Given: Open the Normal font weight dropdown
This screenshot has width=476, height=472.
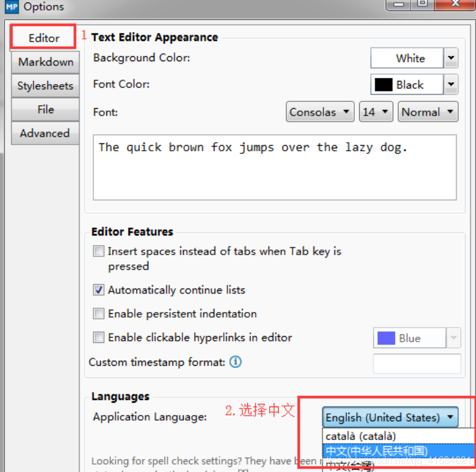Looking at the screenshot, I should [x=428, y=112].
